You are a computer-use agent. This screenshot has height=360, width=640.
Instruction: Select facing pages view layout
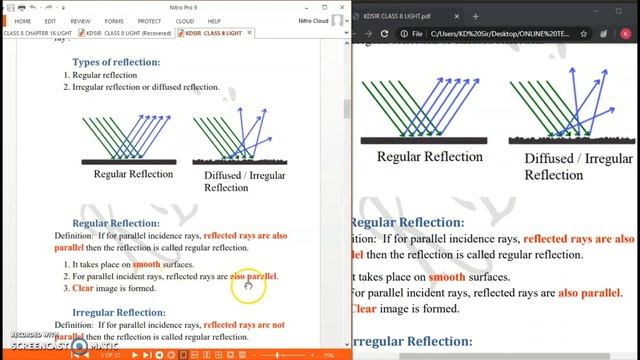pos(207,356)
